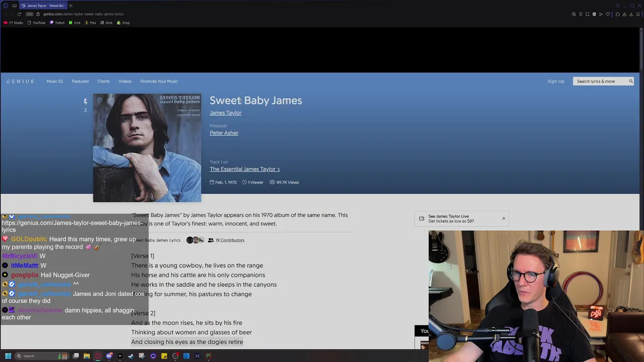Open Discord from the taskbar

tap(109, 356)
